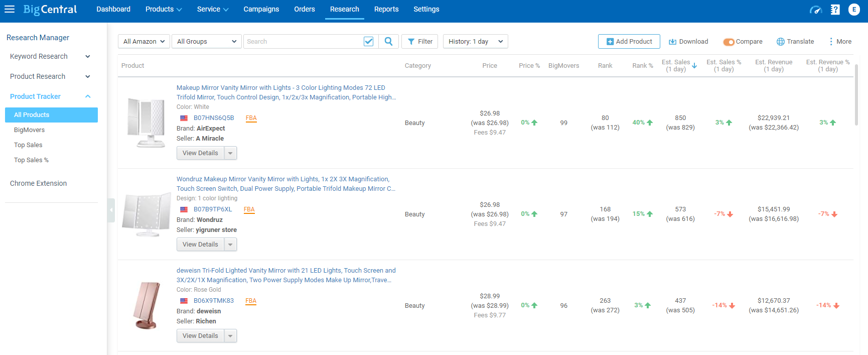Open the Reports tab
Image resolution: width=868 pixels, height=355 pixels.
(386, 9)
